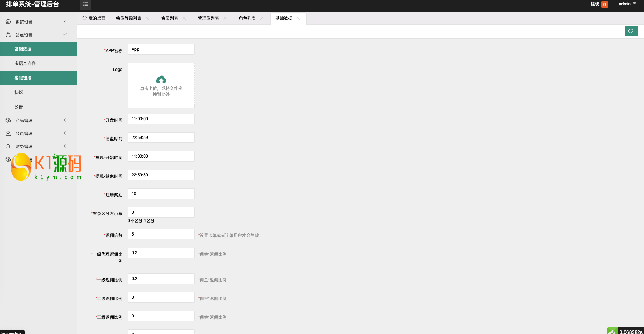
Task: Close the 角色列表 tab
Action: pyautogui.click(x=262, y=18)
